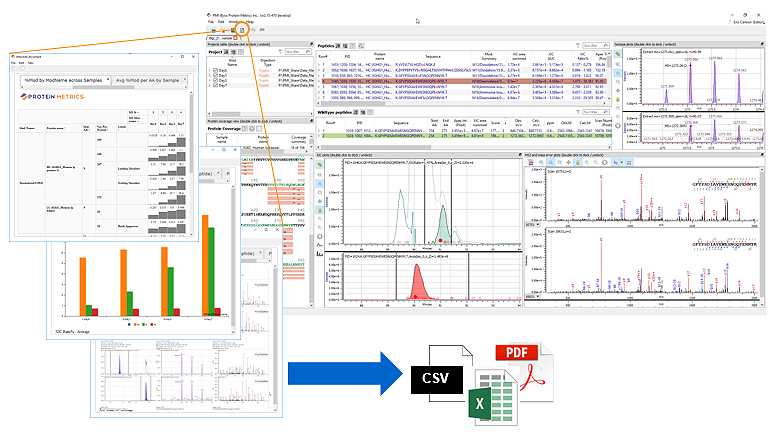Screen dimensions: 774x432
Task: Sort by Digestion Type column in Project table
Action: point(268,62)
